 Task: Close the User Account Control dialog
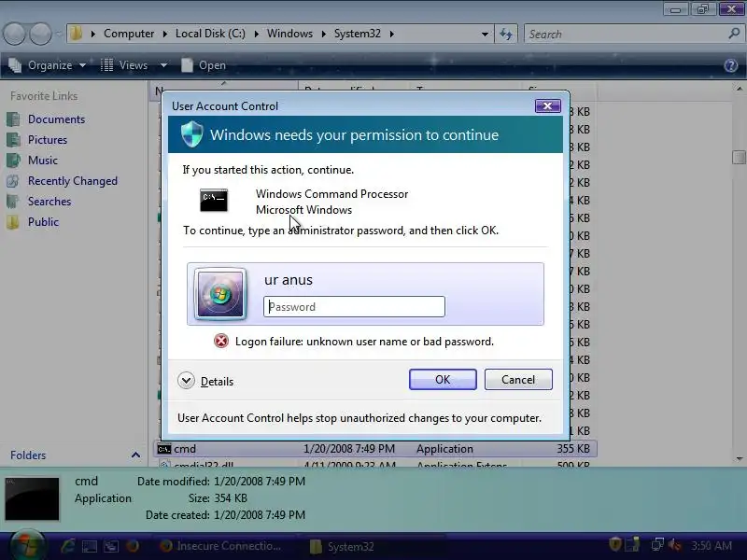tap(547, 105)
